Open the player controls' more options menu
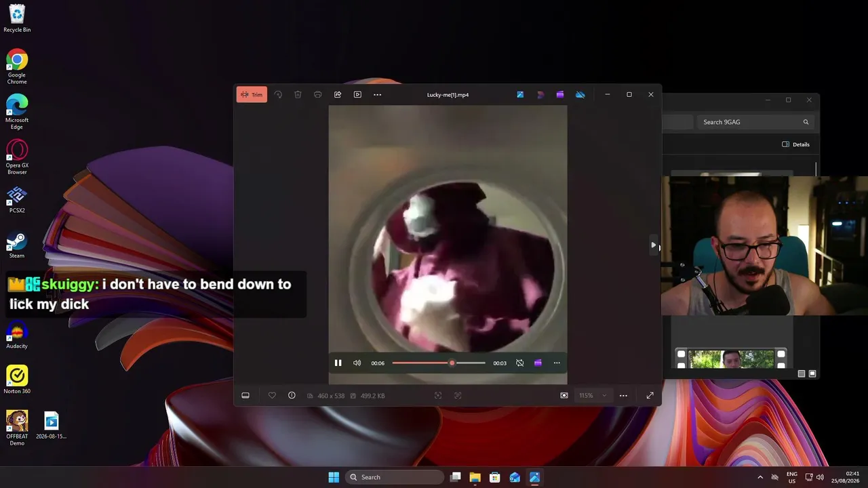This screenshot has height=488, width=868. click(557, 363)
